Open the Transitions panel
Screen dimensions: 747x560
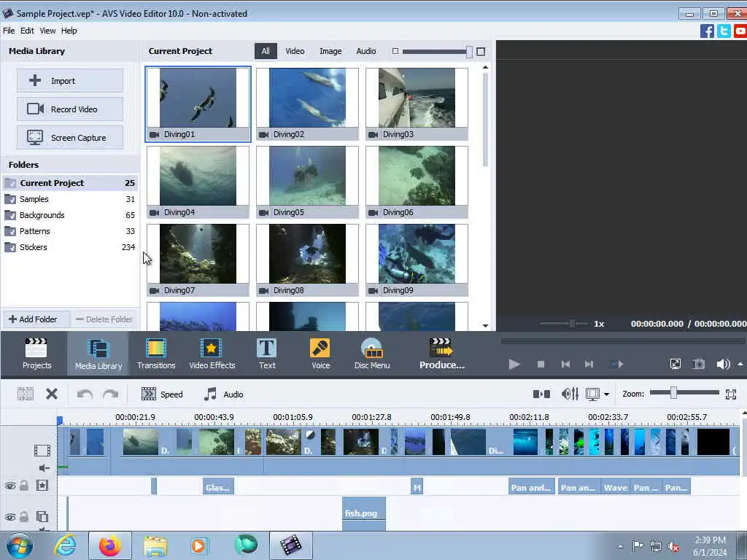pos(156,354)
